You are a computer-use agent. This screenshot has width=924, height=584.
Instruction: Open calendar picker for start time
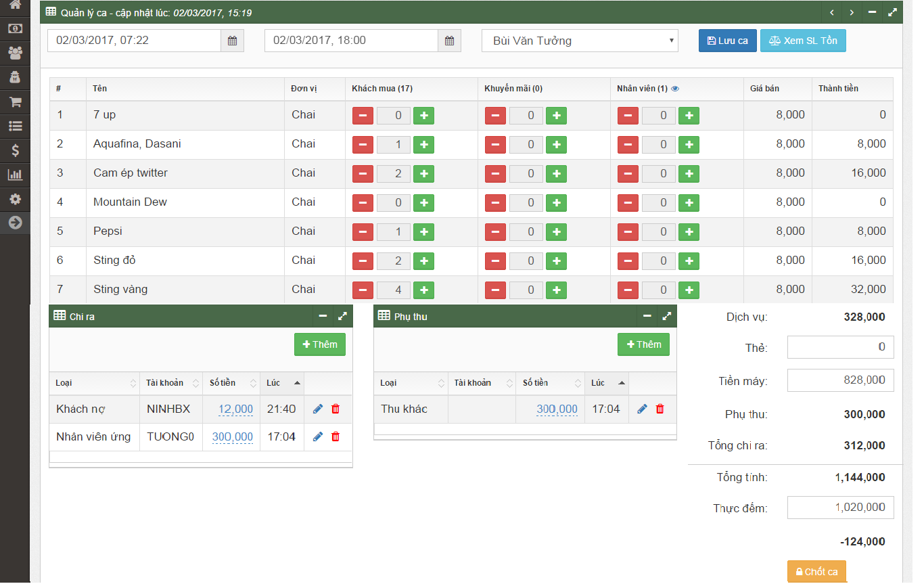pos(232,41)
